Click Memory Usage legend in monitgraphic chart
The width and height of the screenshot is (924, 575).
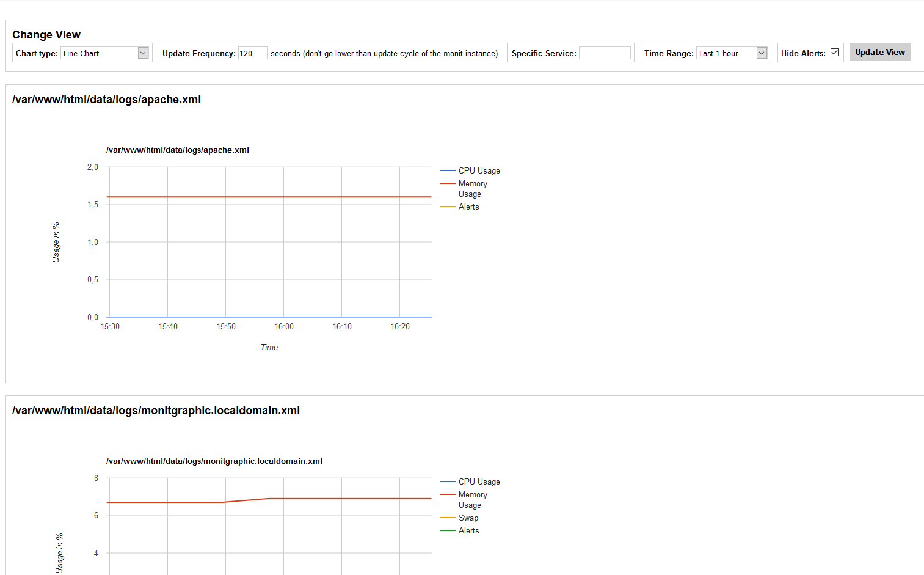pyautogui.click(x=472, y=500)
